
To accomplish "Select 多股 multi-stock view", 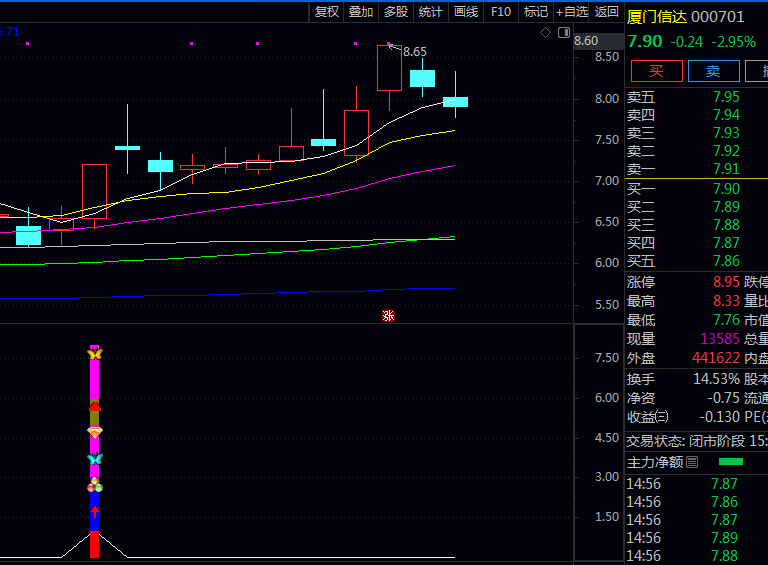I will pos(396,12).
